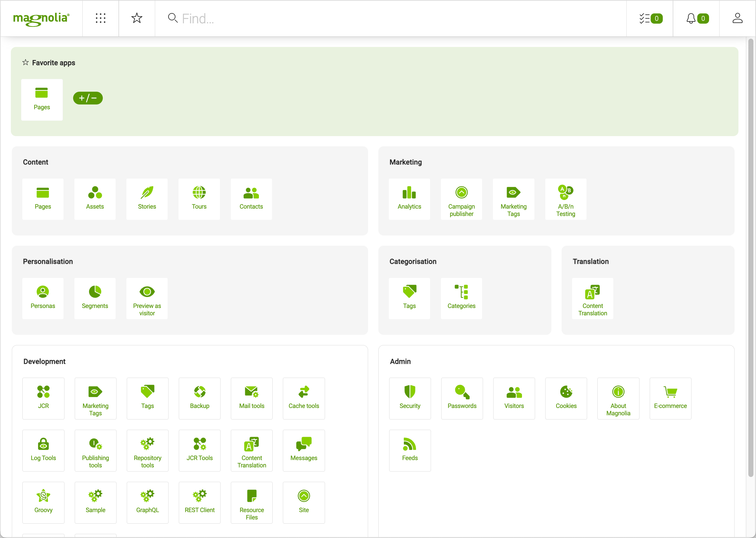Viewport: 756px width, 538px height.
Task: Open the GraphQL app
Action: (147, 503)
